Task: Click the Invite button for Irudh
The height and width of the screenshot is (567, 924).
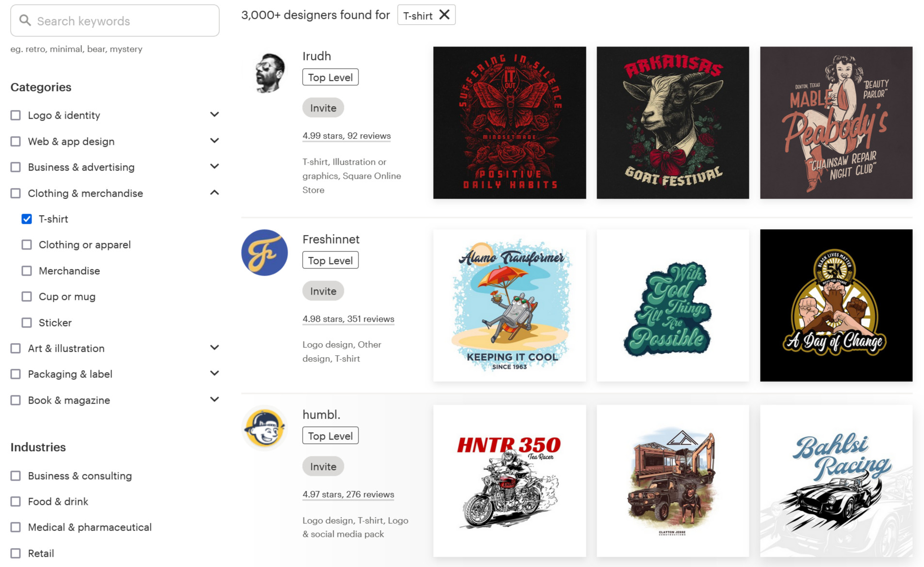Action: coord(323,108)
